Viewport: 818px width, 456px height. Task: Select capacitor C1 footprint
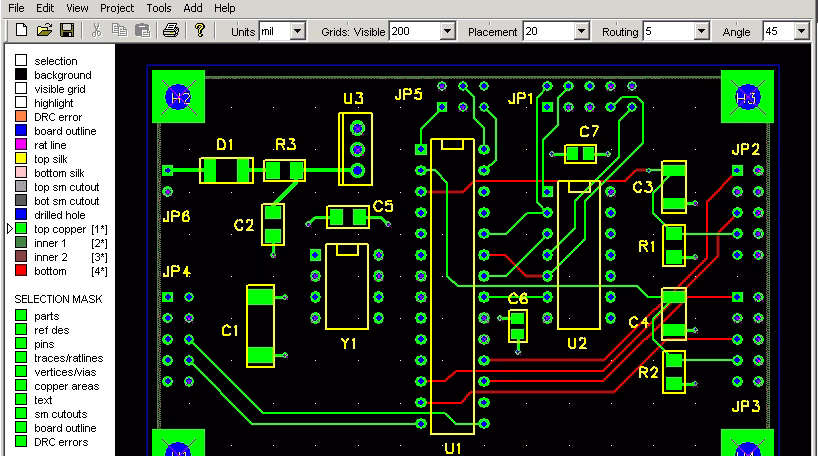click(260, 326)
